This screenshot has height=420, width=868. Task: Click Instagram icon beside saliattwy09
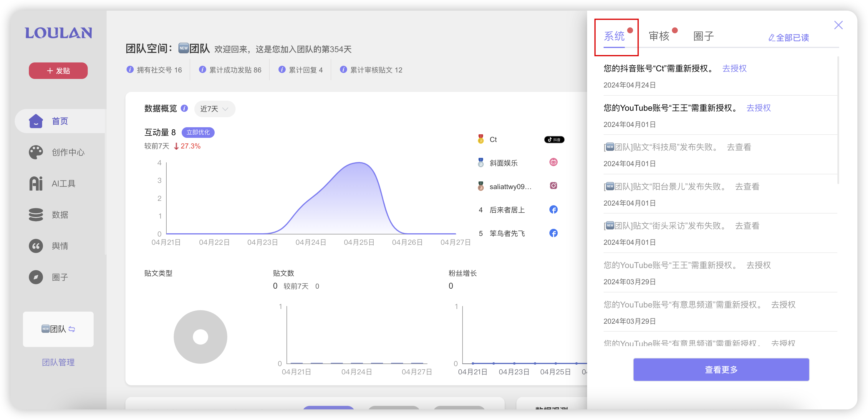[553, 186]
